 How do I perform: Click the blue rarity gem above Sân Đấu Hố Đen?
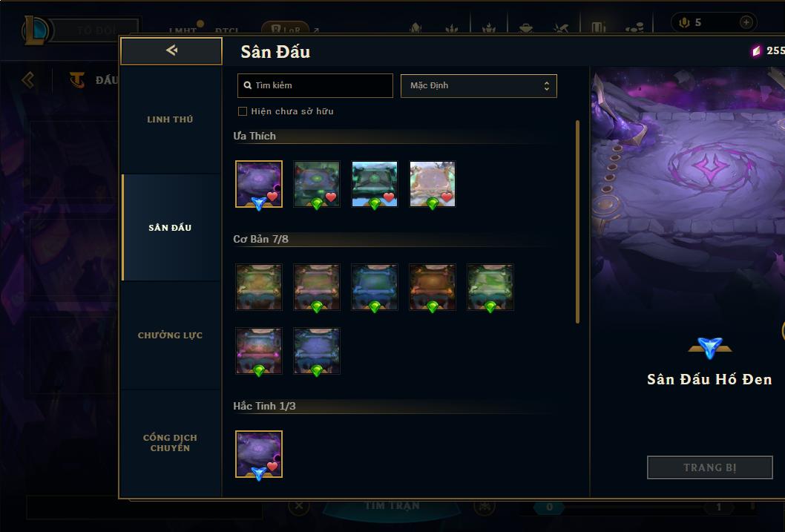click(x=710, y=347)
